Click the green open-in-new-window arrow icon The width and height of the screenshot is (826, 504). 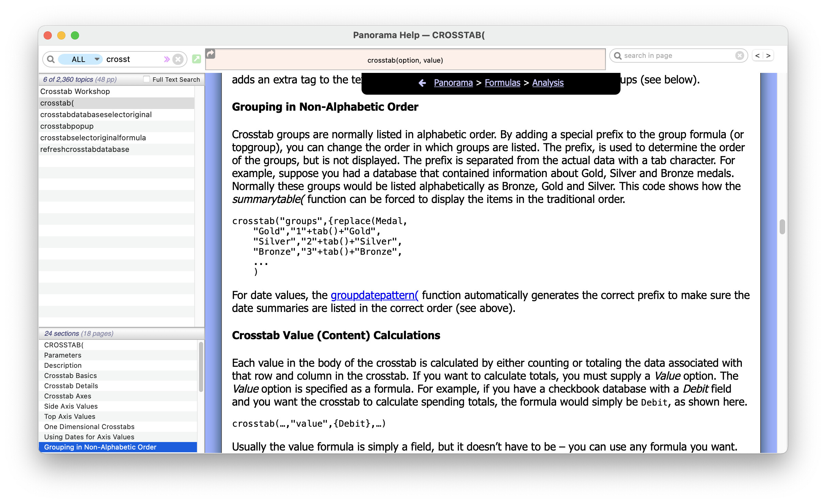click(x=197, y=59)
